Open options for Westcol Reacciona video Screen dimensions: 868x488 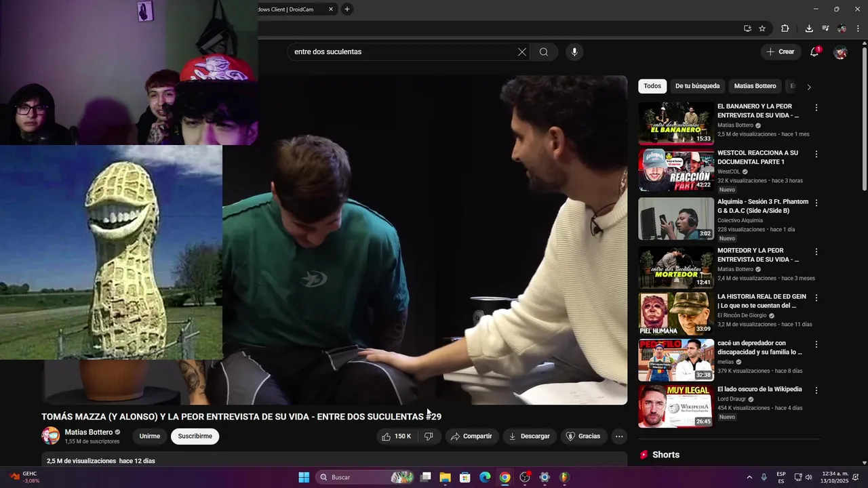[x=816, y=155]
